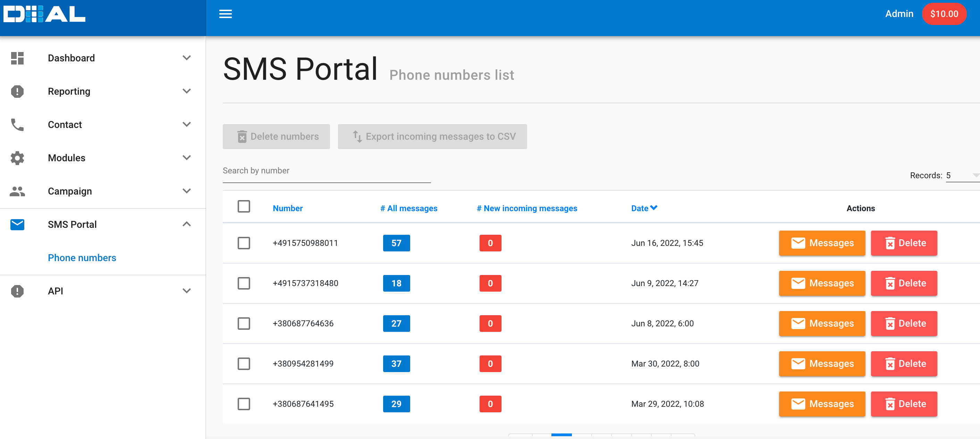This screenshot has height=439, width=980.
Task: Expand the Reporting menu chevron
Action: click(x=186, y=91)
